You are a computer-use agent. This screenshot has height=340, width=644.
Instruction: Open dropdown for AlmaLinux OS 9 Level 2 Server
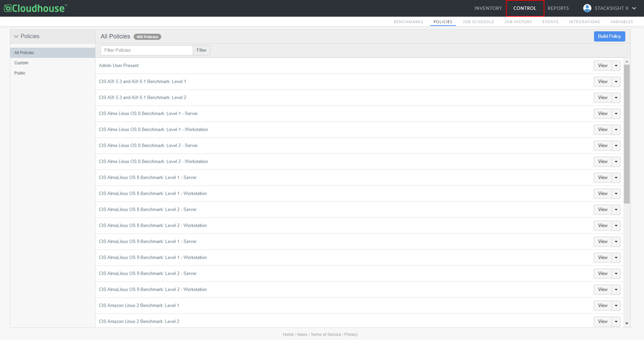[616, 274]
